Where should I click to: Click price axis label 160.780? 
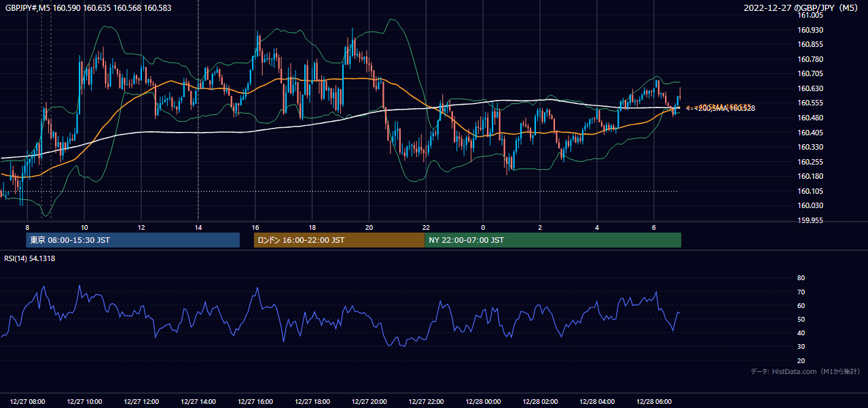tap(810, 59)
